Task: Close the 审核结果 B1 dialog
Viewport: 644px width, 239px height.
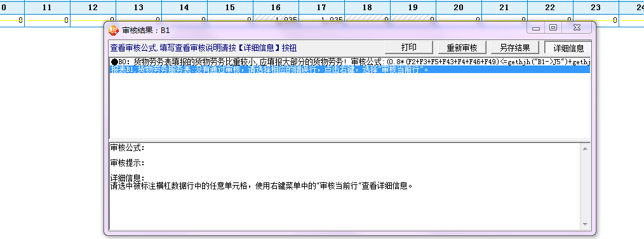Action: pos(577,27)
